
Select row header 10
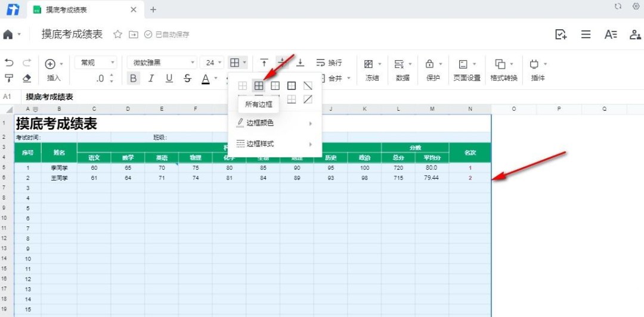(x=5, y=218)
